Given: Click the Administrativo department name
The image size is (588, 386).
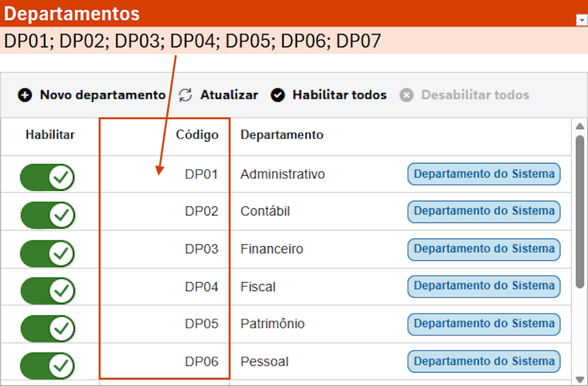Looking at the screenshot, I should click(x=282, y=174).
